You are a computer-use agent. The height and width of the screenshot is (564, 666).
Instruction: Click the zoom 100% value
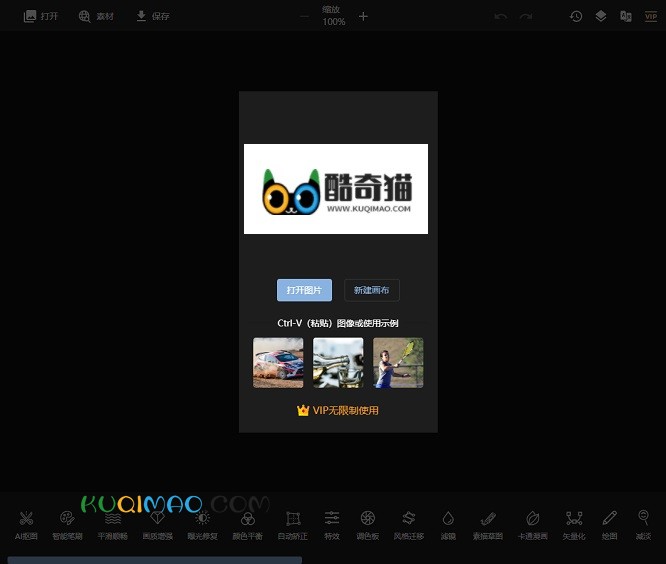point(334,22)
